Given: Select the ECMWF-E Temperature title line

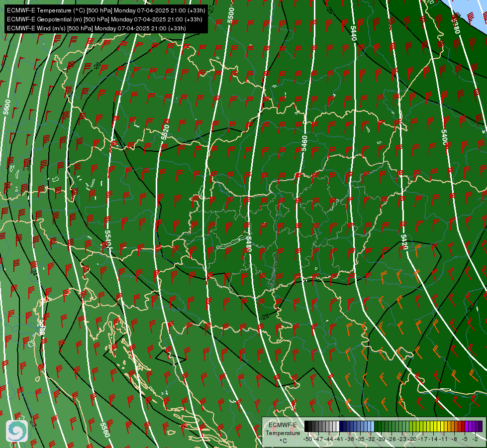Looking at the screenshot, I should pyautogui.click(x=106, y=10).
